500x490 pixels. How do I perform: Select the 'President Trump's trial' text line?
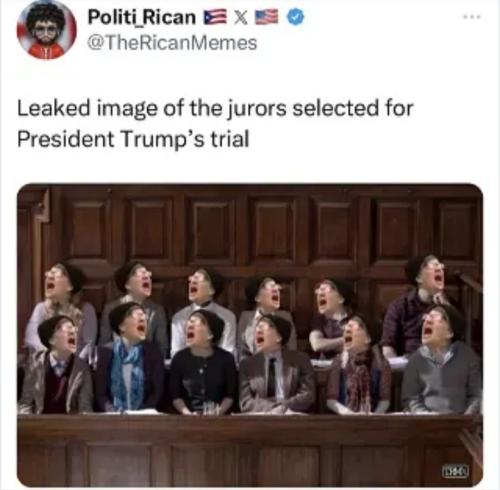coord(133,139)
